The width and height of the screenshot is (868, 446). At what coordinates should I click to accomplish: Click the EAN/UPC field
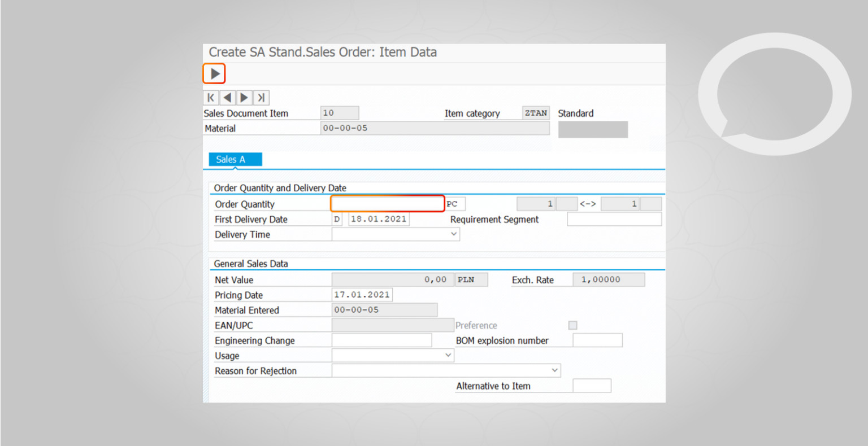click(393, 325)
